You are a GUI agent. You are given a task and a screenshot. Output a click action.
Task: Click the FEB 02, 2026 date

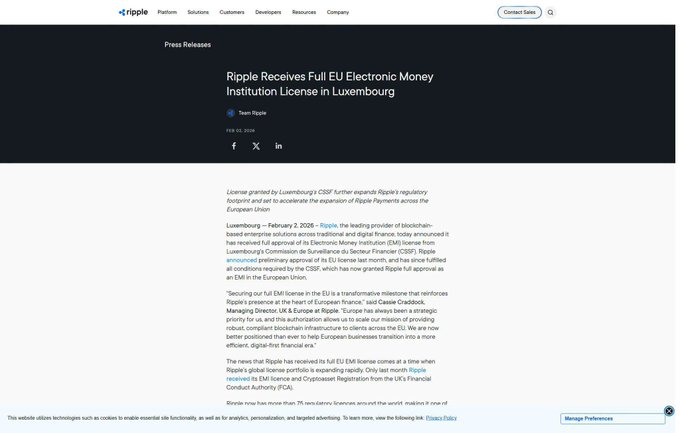click(241, 131)
